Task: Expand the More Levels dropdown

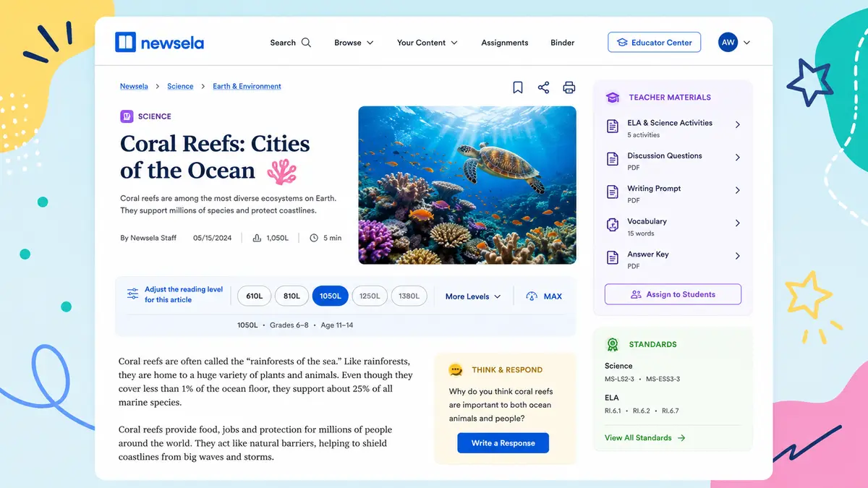Action: 473,296
